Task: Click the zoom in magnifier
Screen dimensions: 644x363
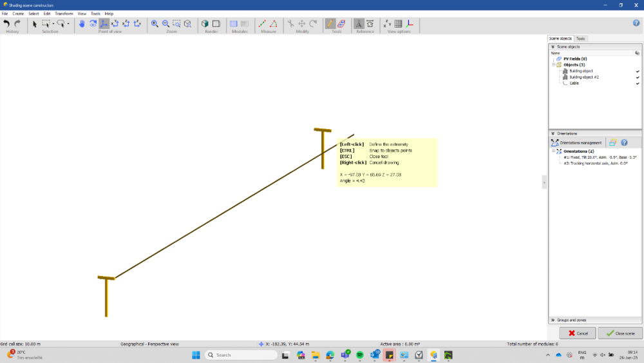Action: tap(155, 24)
